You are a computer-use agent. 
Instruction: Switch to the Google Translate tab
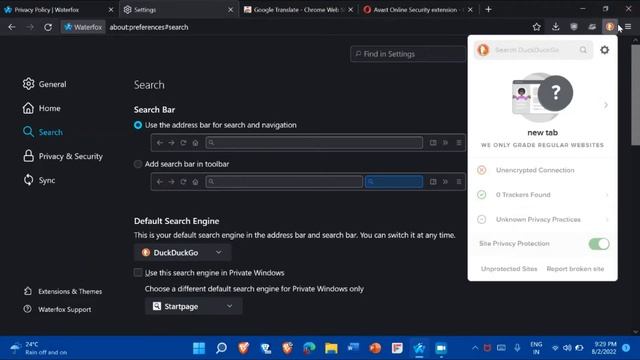(298, 9)
